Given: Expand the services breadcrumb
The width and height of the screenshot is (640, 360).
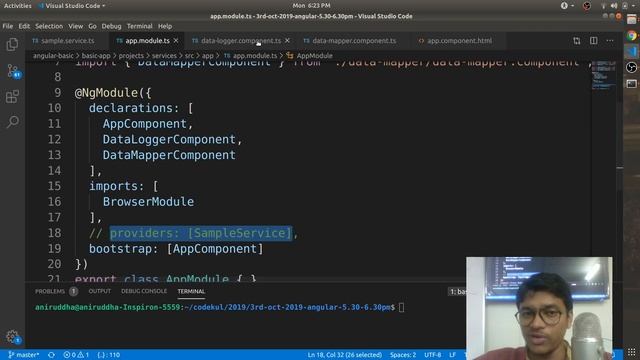Looking at the screenshot, I should tap(164, 56).
